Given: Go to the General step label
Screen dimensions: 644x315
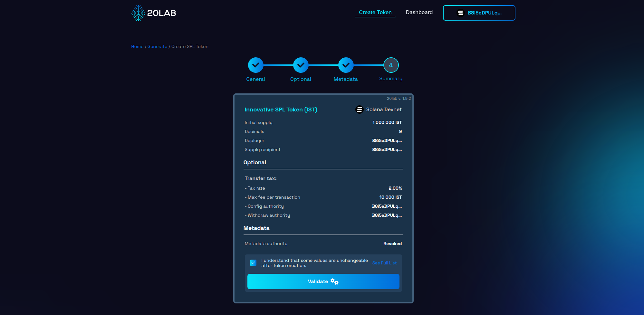Looking at the screenshot, I should [255, 79].
